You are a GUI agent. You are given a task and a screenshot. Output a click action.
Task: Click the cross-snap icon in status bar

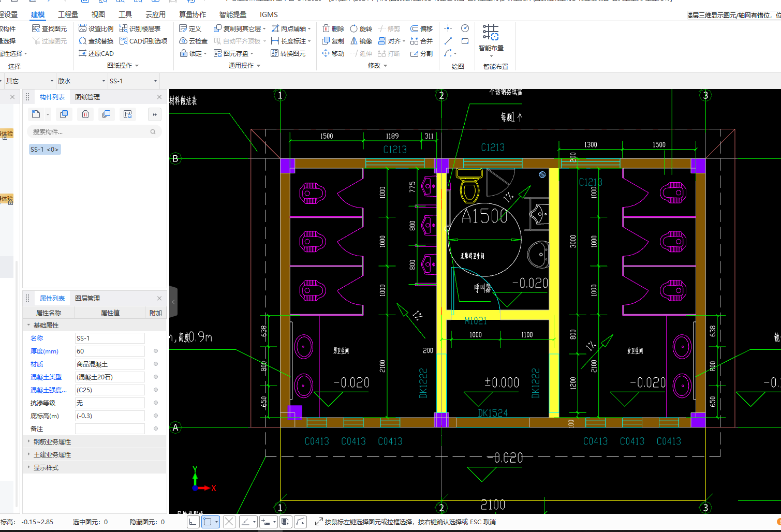pyautogui.click(x=229, y=522)
